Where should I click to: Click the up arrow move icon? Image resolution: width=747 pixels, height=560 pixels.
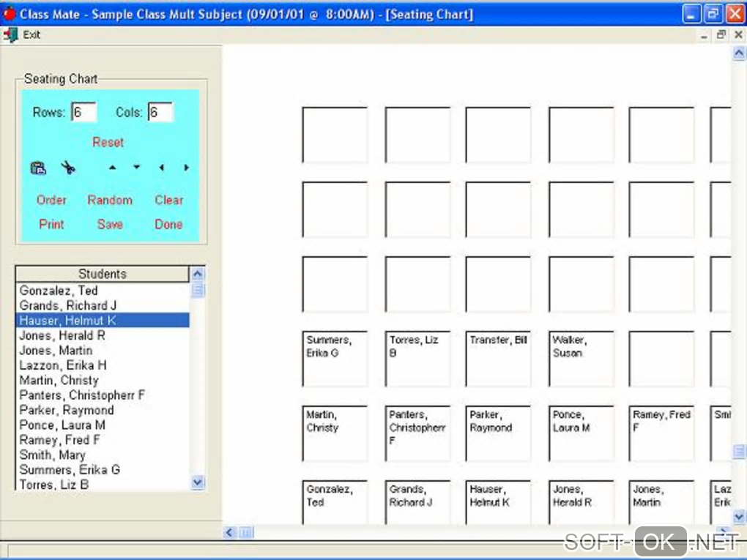point(113,167)
